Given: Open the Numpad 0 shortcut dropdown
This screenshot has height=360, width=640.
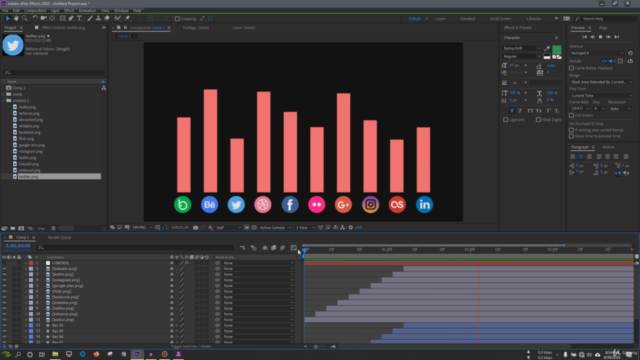Looking at the screenshot, I should 597,53.
